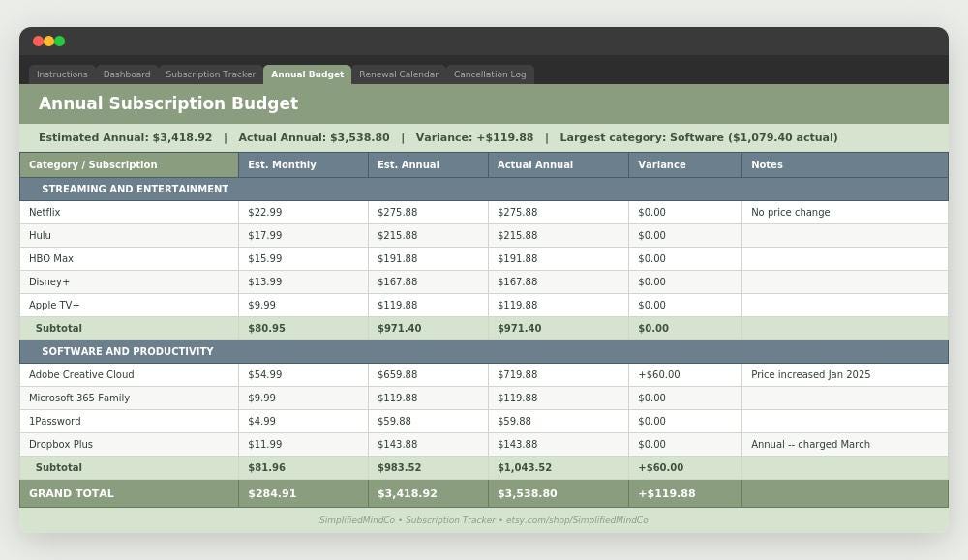Click the Est. Monthly column header
Image resolution: width=968 pixels, height=560 pixels.
point(303,164)
